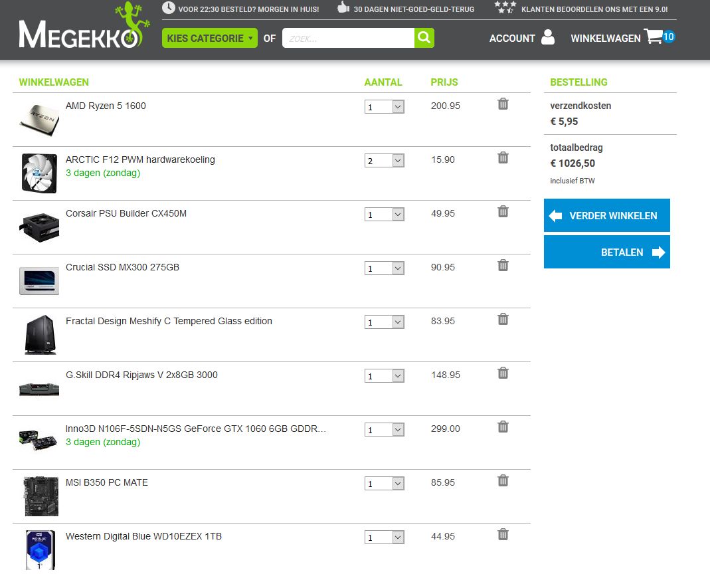Click '30 DAGEN NIET-GOED-GELD-TERUG' text
710x588 pixels.
point(414,9)
